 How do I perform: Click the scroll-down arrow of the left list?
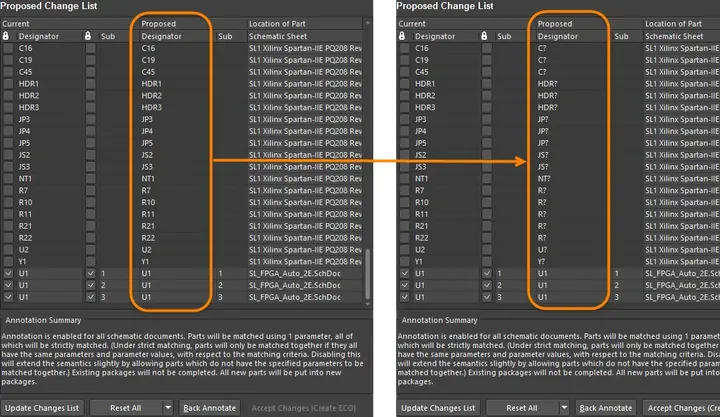tap(367, 304)
